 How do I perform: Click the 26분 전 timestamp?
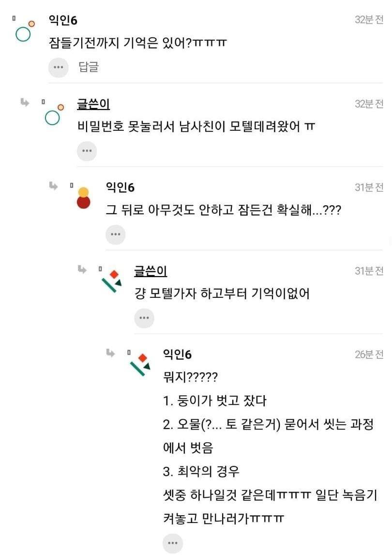click(x=369, y=355)
